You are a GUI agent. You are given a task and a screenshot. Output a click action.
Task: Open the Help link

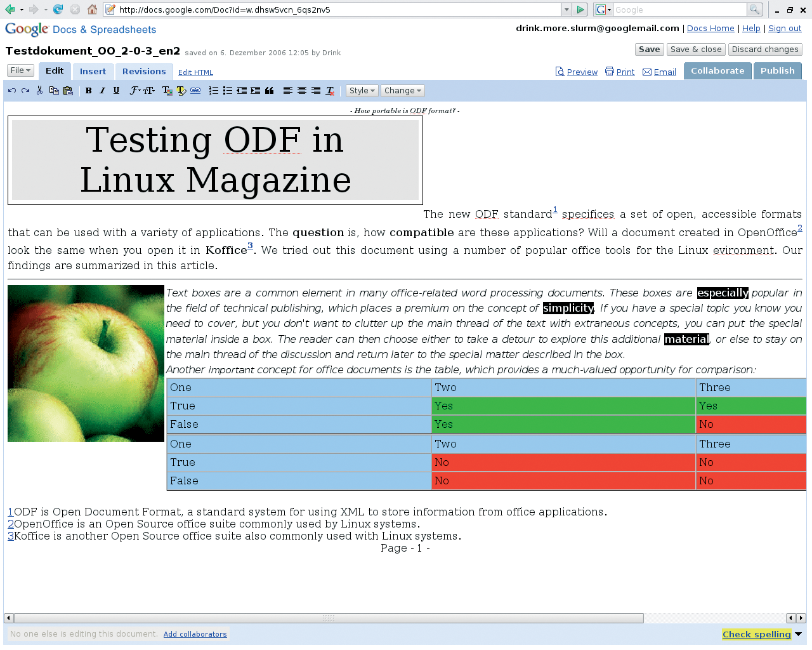click(751, 29)
